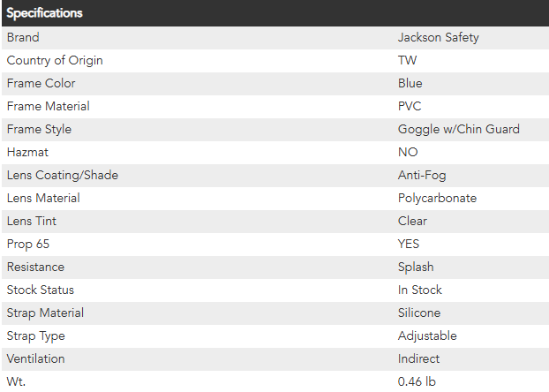Viewport: 549px width, 392px height.
Task: Select the YES value for Prop 65
Action: click(x=410, y=244)
